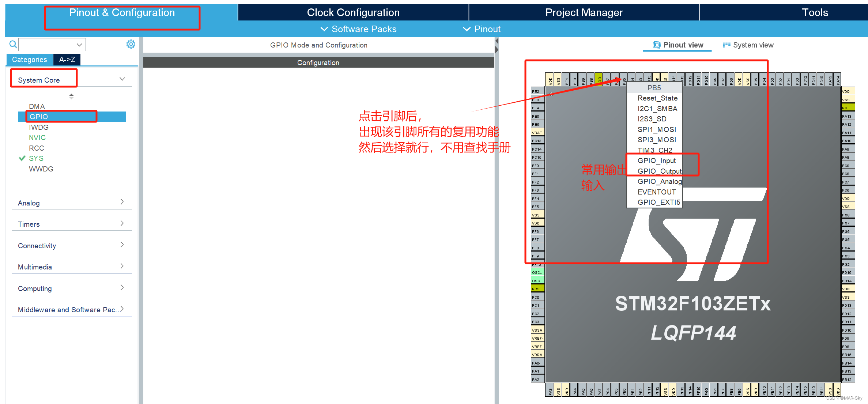Click the PG8 pin on chip

848,215
